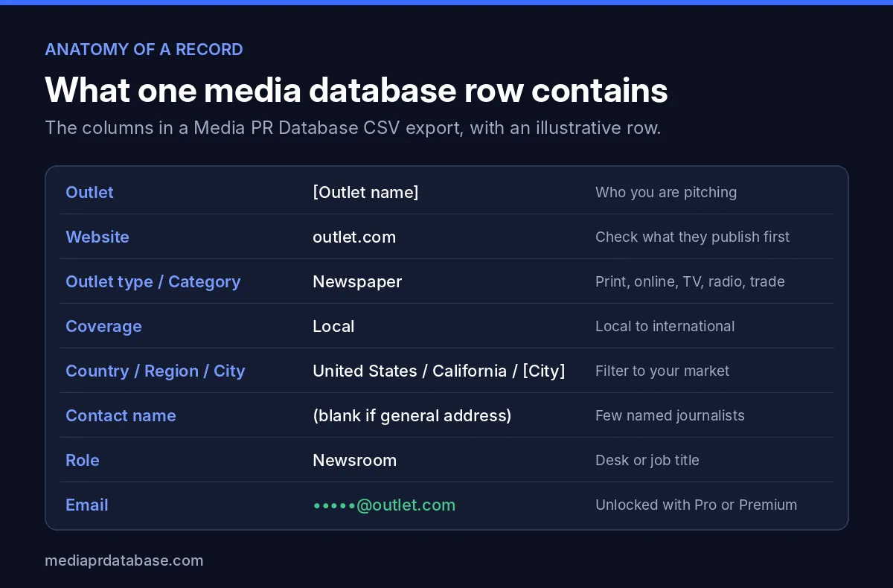Click the subtitle about the CSV export columns
Viewport: 893px width, 588px height.
click(353, 128)
